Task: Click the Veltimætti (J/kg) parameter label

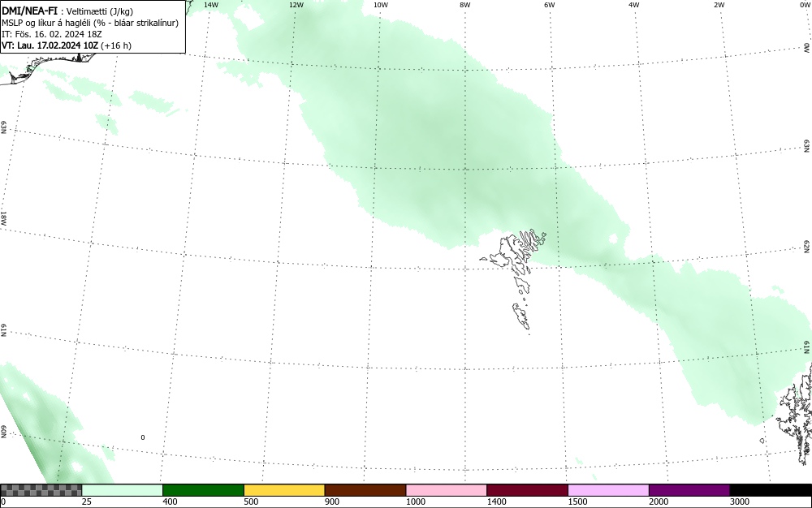Action: click(100, 11)
